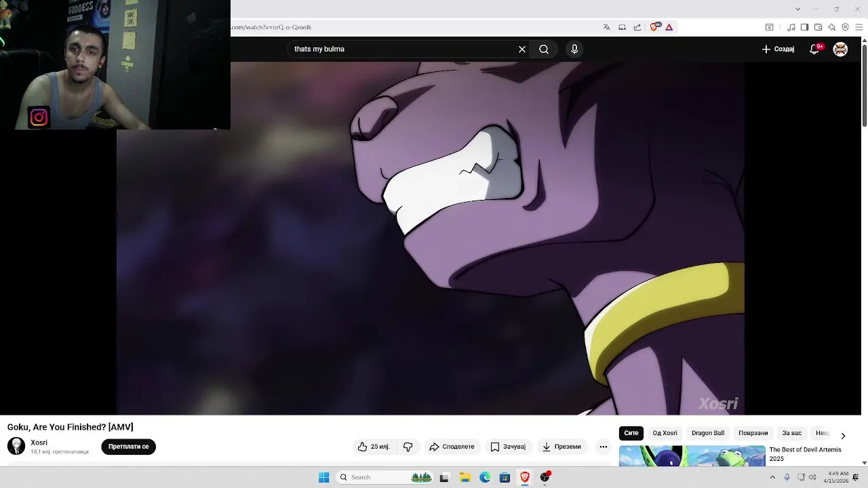868x488 pixels.
Task: Select the За вас filter chip
Action: pyautogui.click(x=792, y=433)
